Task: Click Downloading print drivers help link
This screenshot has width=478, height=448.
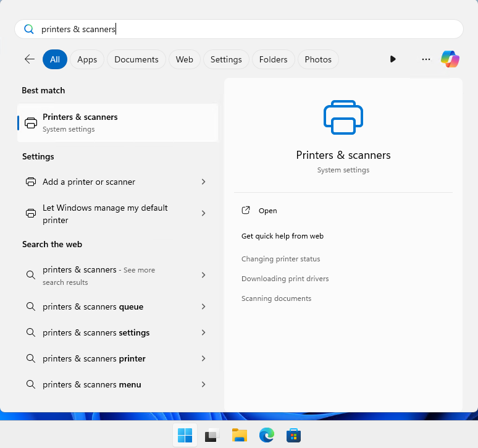Action: click(285, 279)
